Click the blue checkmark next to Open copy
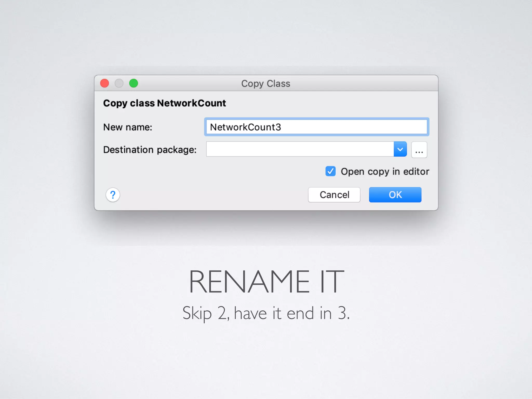This screenshot has width=532, height=399. 330,171
